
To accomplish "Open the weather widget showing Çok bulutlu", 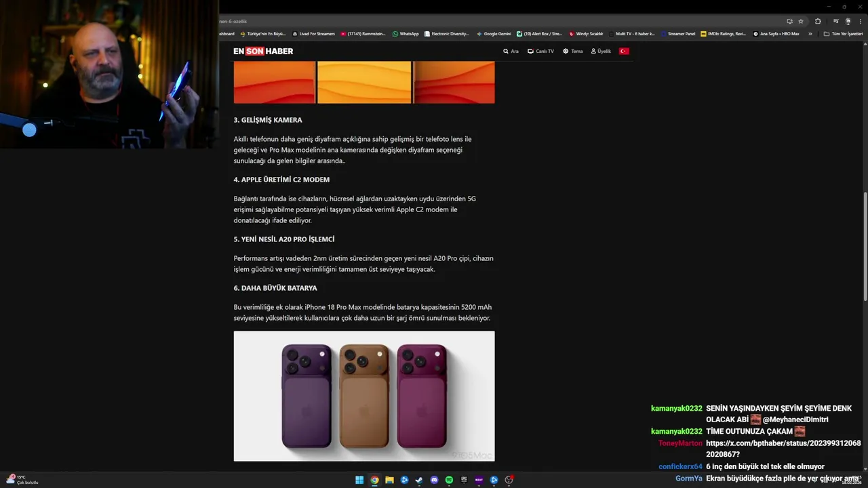I will tap(22, 480).
